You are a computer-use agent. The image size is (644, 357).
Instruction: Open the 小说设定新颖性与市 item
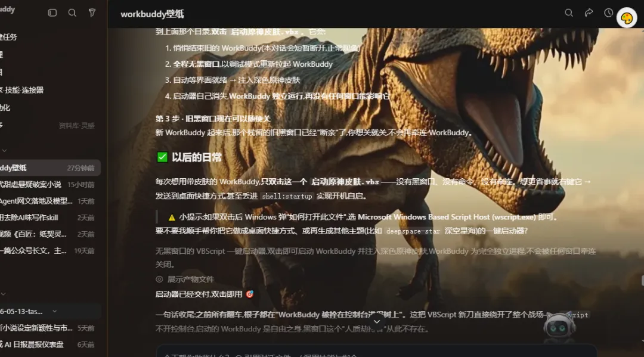pyautogui.click(x=48, y=328)
